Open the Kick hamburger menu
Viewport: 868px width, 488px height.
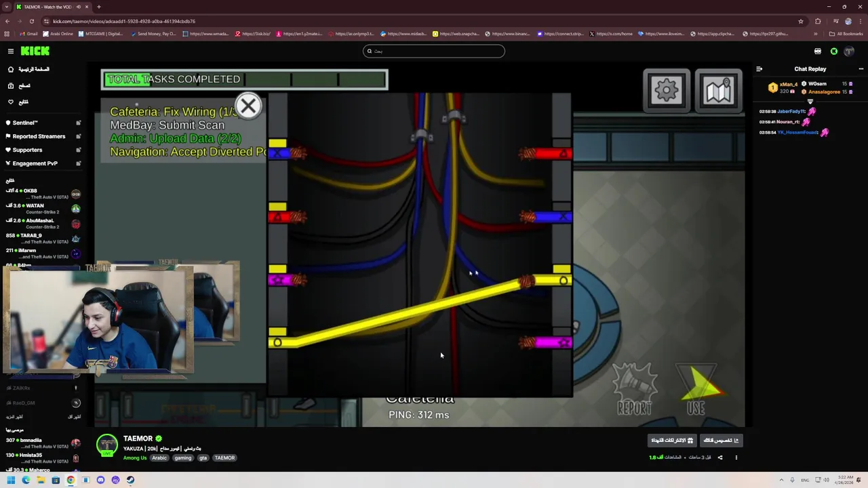point(11,51)
